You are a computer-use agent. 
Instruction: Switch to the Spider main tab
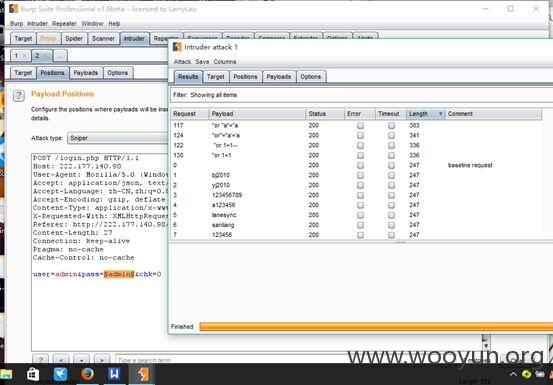pyautogui.click(x=74, y=38)
